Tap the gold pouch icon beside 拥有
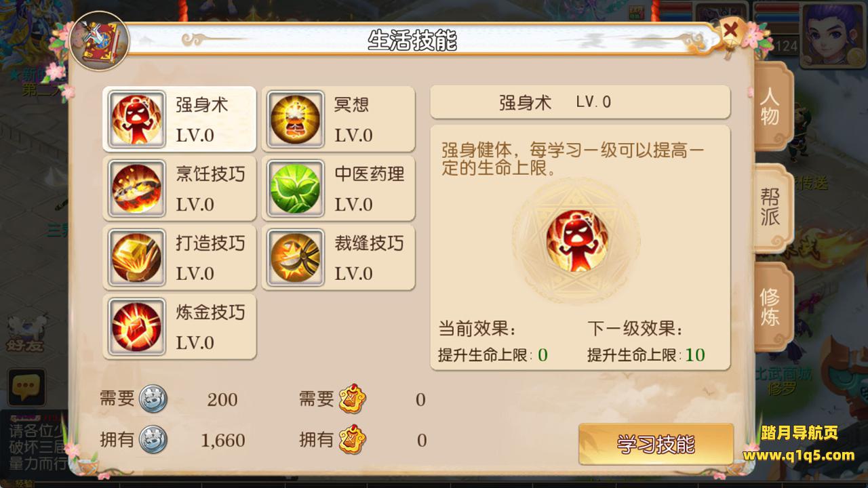Viewport: 868px width, 488px height. click(x=353, y=441)
